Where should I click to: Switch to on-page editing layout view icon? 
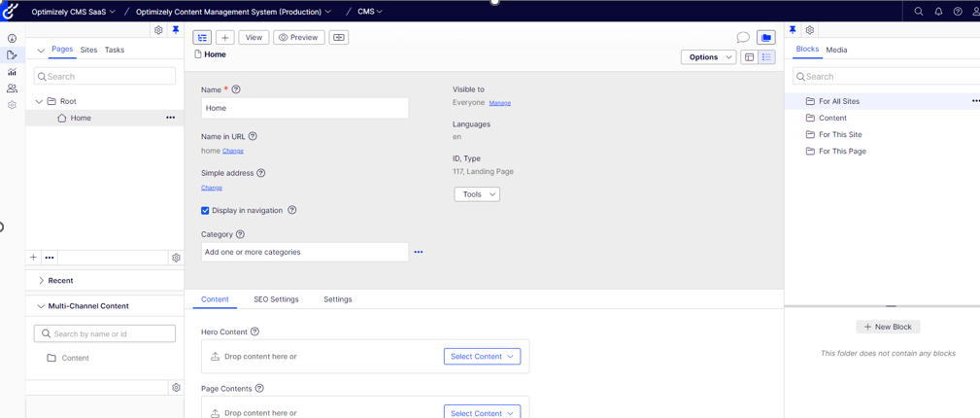pyautogui.click(x=749, y=57)
